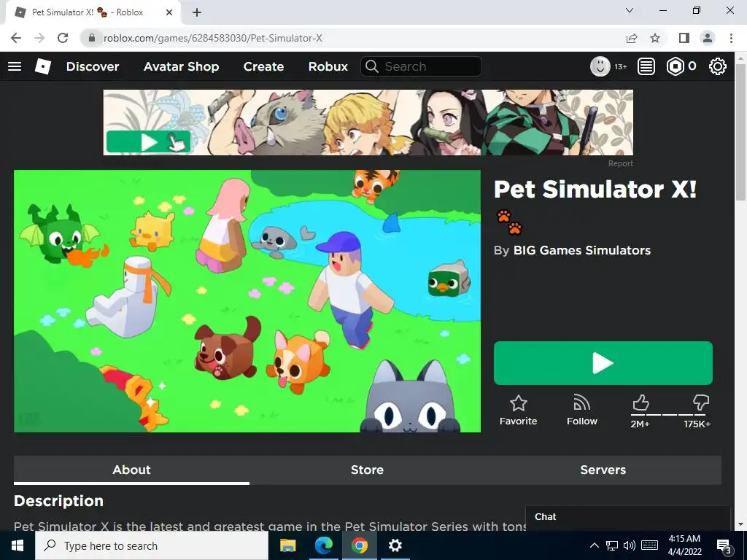
Task: Expand the Chat panel
Action: click(x=628, y=517)
